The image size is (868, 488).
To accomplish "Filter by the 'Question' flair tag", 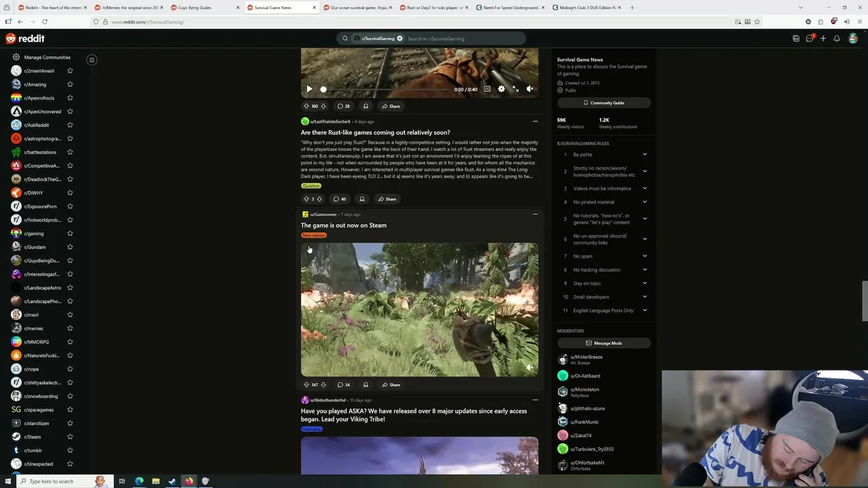I will click(x=311, y=186).
